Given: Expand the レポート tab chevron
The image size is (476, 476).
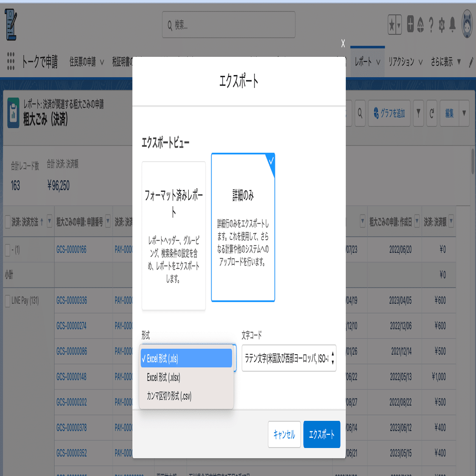Looking at the screenshot, I should point(378,62).
